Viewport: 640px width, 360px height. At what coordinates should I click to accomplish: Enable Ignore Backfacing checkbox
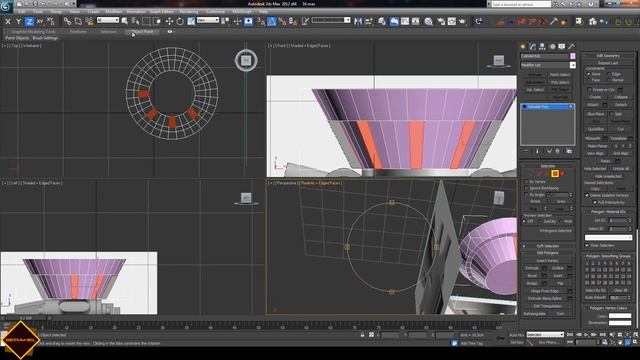tap(527, 188)
